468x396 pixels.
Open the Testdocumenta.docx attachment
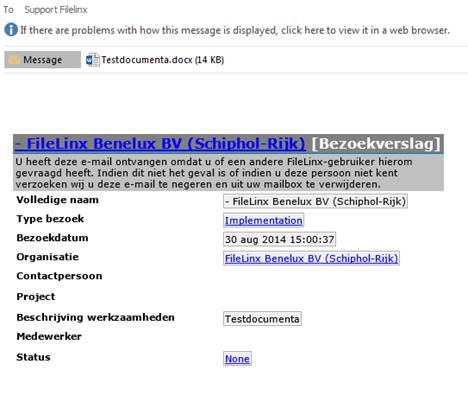(155, 60)
